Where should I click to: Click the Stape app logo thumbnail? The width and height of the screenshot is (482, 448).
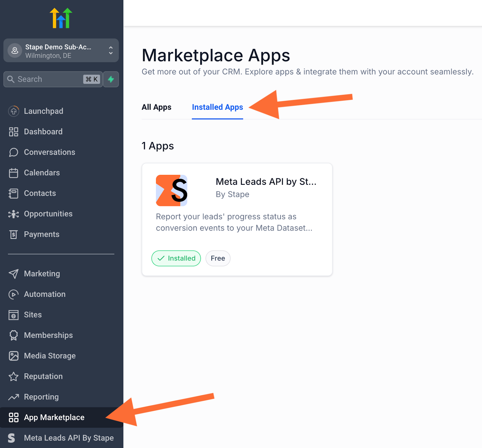[172, 191]
